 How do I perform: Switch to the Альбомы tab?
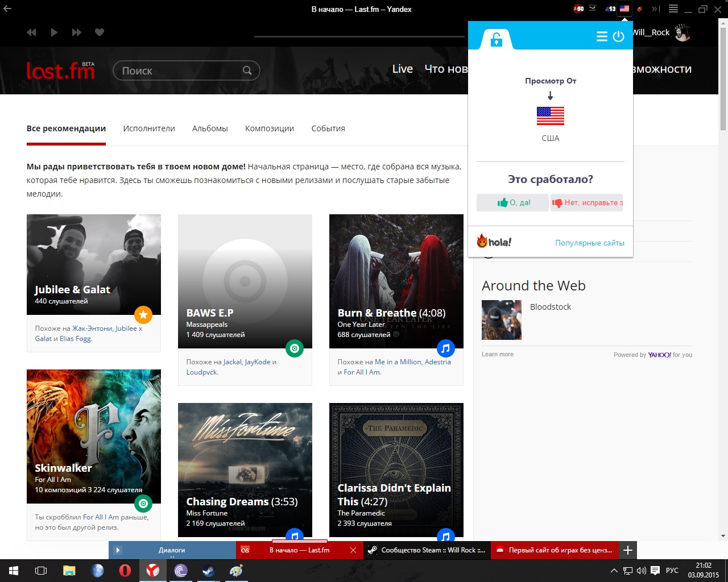[x=210, y=128]
